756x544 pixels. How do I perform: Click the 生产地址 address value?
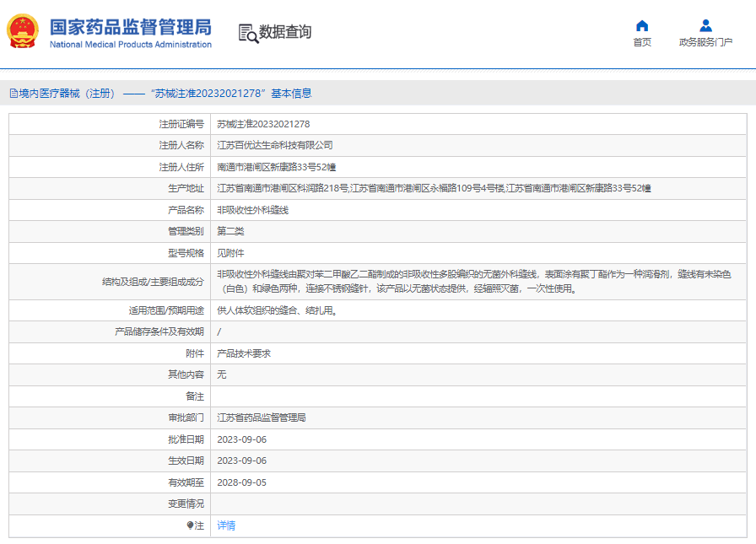point(434,188)
